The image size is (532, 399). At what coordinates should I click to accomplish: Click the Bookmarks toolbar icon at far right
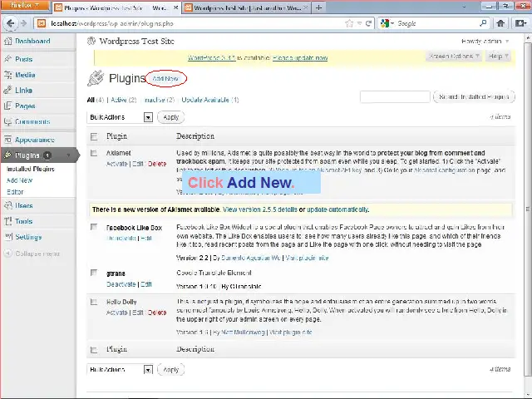click(x=521, y=23)
